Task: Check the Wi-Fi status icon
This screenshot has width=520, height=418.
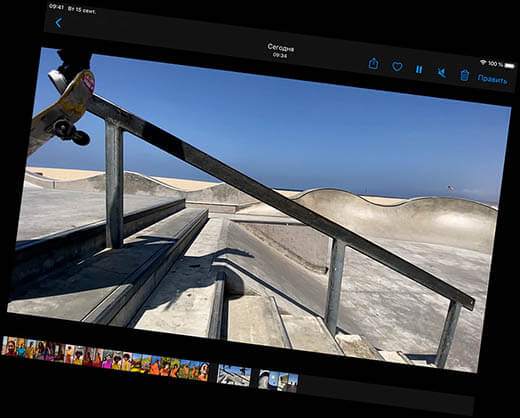Action: pos(483,62)
